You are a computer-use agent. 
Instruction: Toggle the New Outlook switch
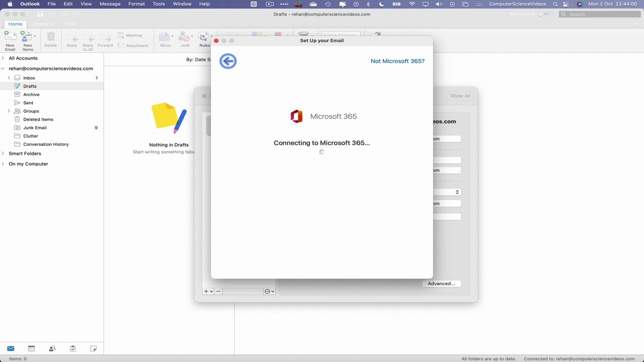[x=544, y=14]
